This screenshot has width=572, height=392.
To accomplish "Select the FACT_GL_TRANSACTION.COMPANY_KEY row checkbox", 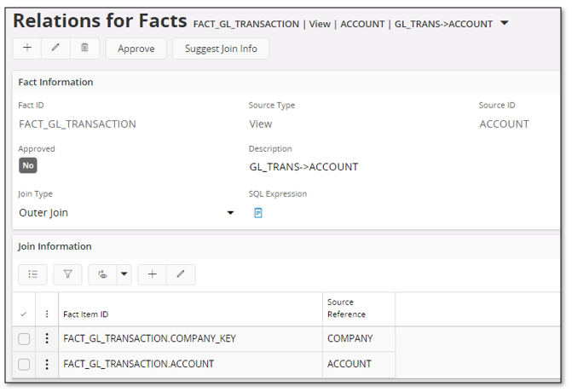I will (x=24, y=339).
